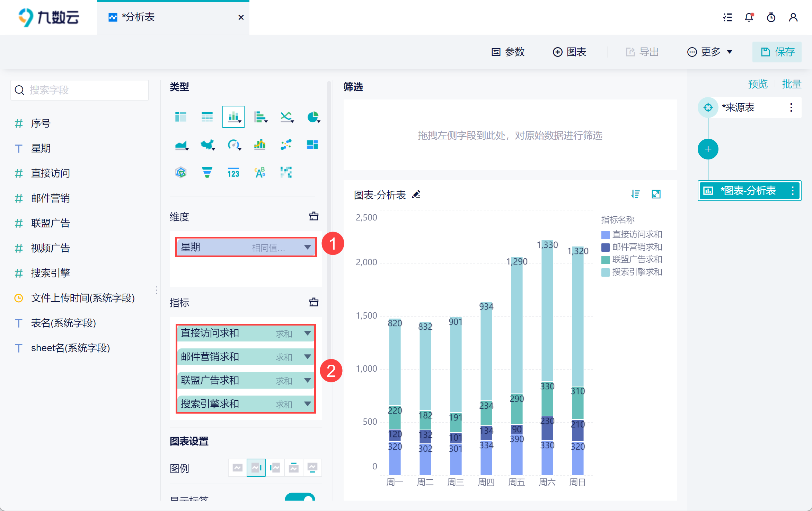Open dropdown arrow on 星期 dimension
812x511 pixels.
pyautogui.click(x=307, y=247)
